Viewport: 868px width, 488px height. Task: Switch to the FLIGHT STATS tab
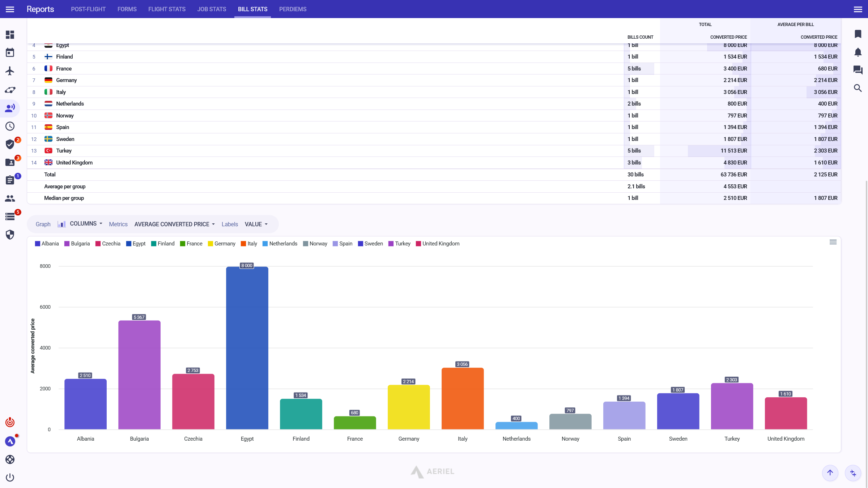[167, 9]
